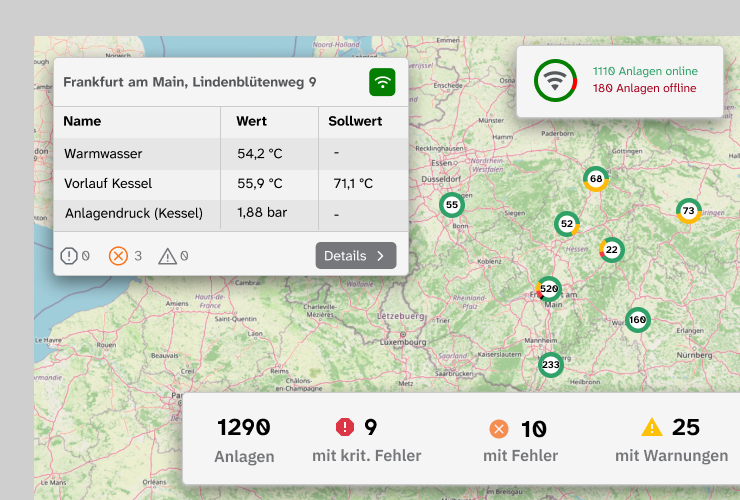Select the map cluster marker 22
The height and width of the screenshot is (500, 740).
tap(612, 250)
